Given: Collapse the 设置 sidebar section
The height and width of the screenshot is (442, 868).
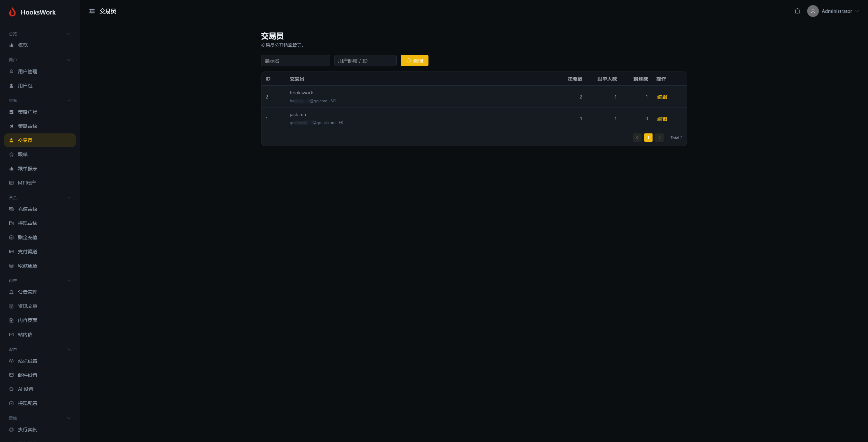Looking at the screenshot, I should 69,349.
